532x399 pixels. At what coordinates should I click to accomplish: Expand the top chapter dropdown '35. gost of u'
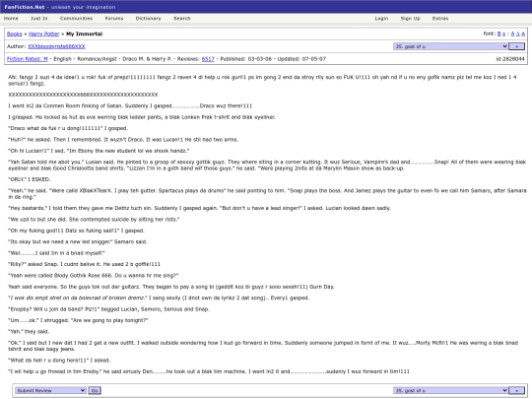(x=450, y=46)
